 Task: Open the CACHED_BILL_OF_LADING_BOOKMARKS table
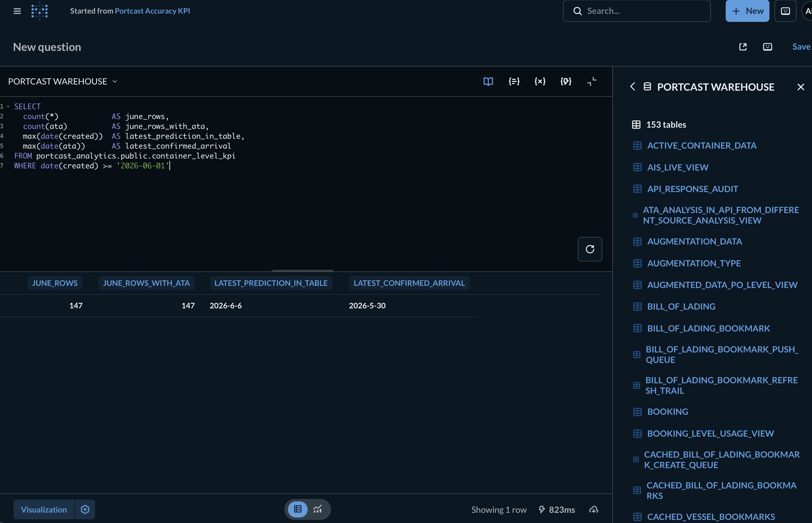[x=721, y=490]
